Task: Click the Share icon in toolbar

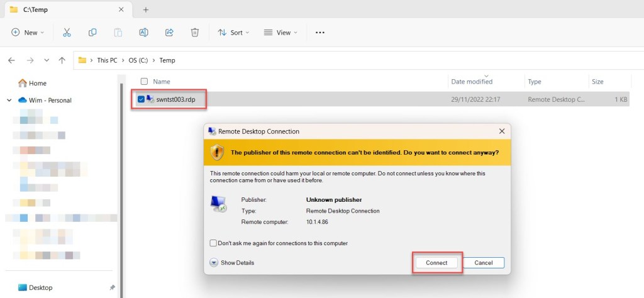Action: pos(169,33)
